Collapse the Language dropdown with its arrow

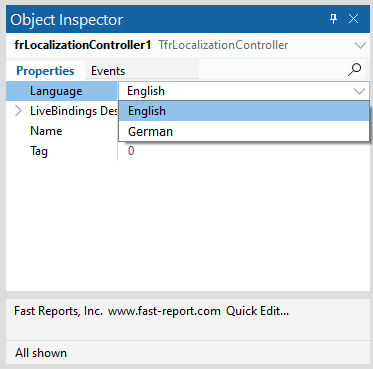pyautogui.click(x=359, y=91)
